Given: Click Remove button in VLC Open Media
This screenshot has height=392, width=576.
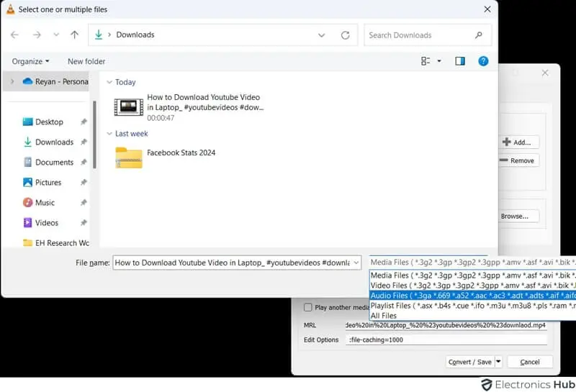Looking at the screenshot, I should [x=518, y=160].
